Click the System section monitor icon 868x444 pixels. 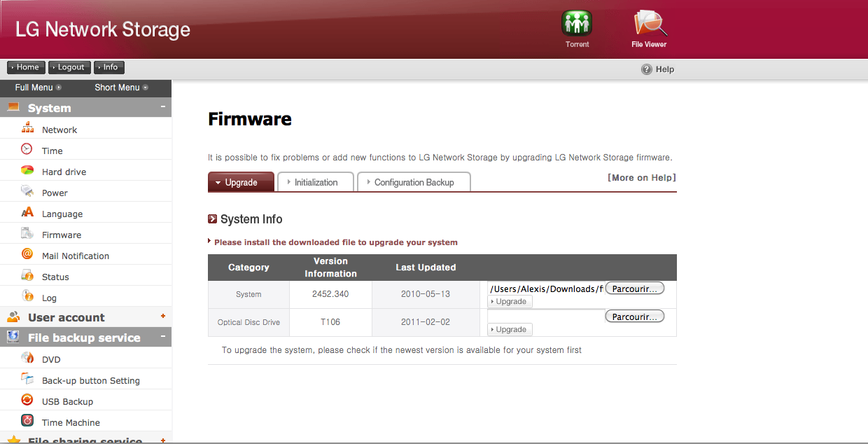pos(13,107)
